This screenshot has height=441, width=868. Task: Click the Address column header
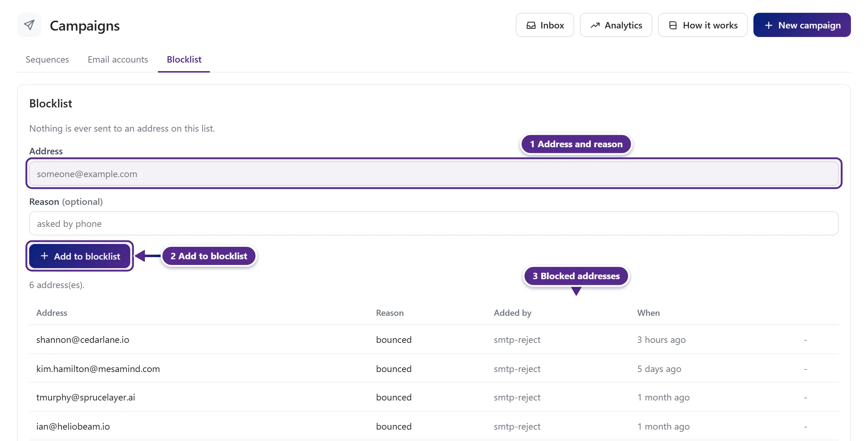click(x=52, y=313)
